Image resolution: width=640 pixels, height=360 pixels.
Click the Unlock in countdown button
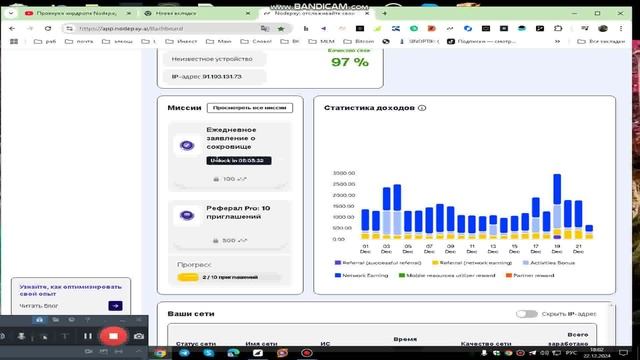tap(238, 160)
